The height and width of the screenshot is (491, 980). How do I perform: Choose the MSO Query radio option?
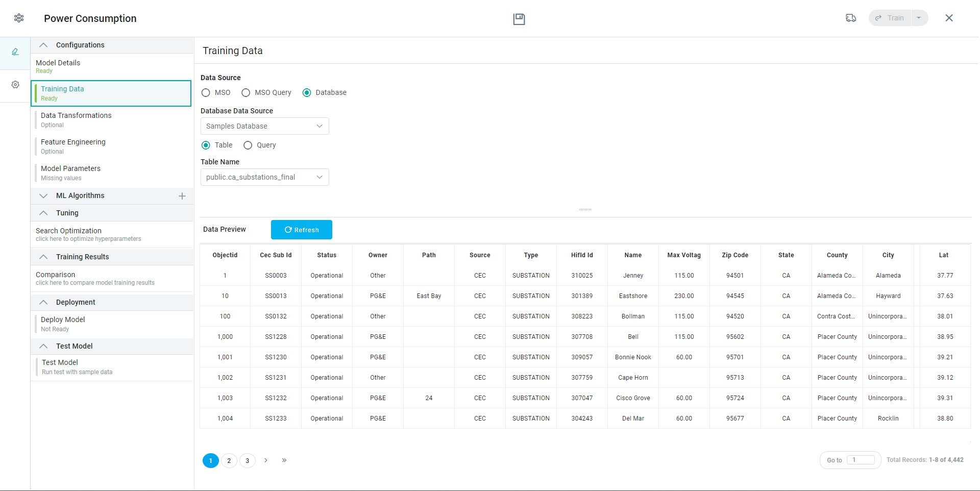(246, 93)
